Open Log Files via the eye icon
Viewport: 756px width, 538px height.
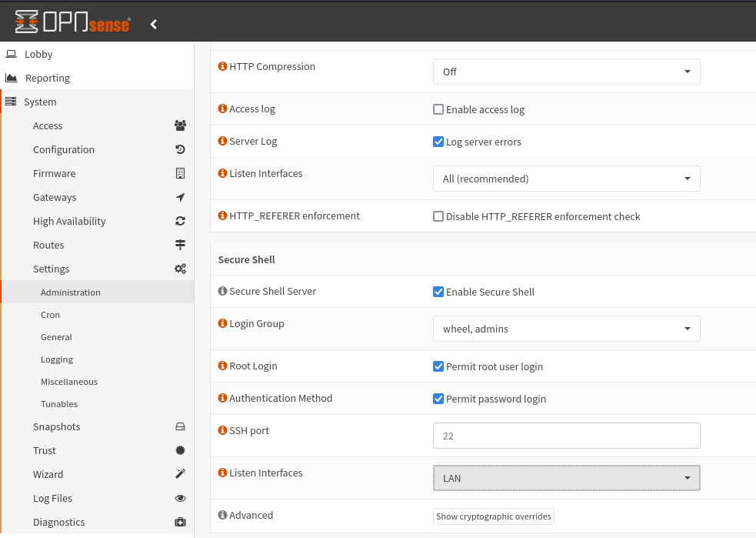click(180, 498)
